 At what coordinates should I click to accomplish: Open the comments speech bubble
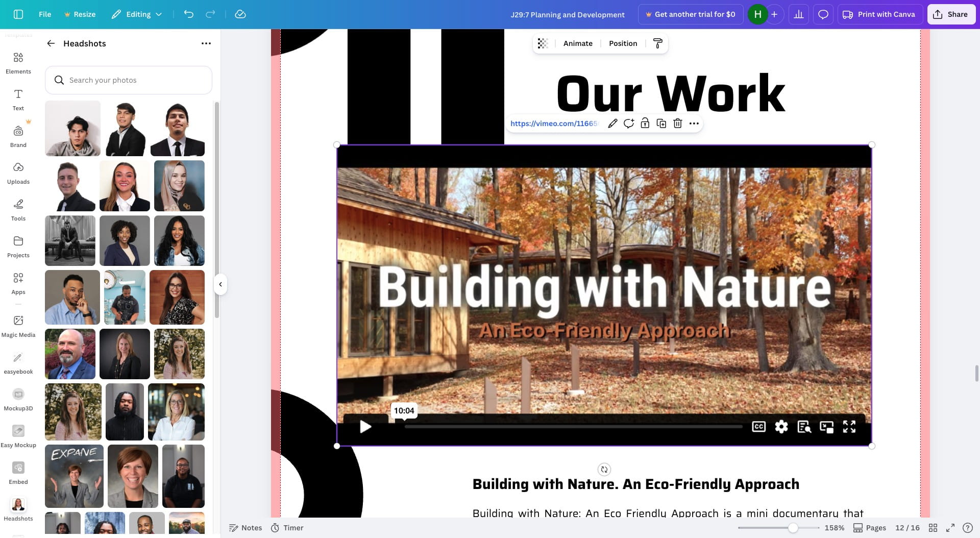coord(823,14)
